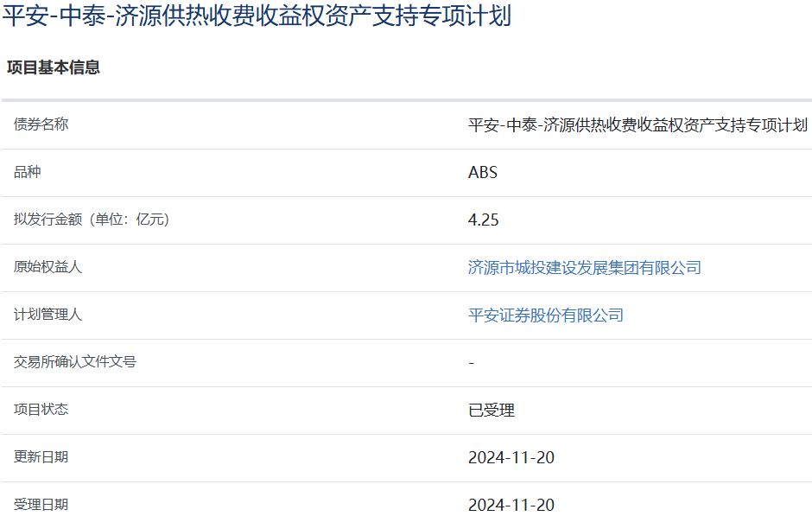812x516 pixels.
Task: Click the 2024-11-20 date in 受理日期 row
Action: 511,506
